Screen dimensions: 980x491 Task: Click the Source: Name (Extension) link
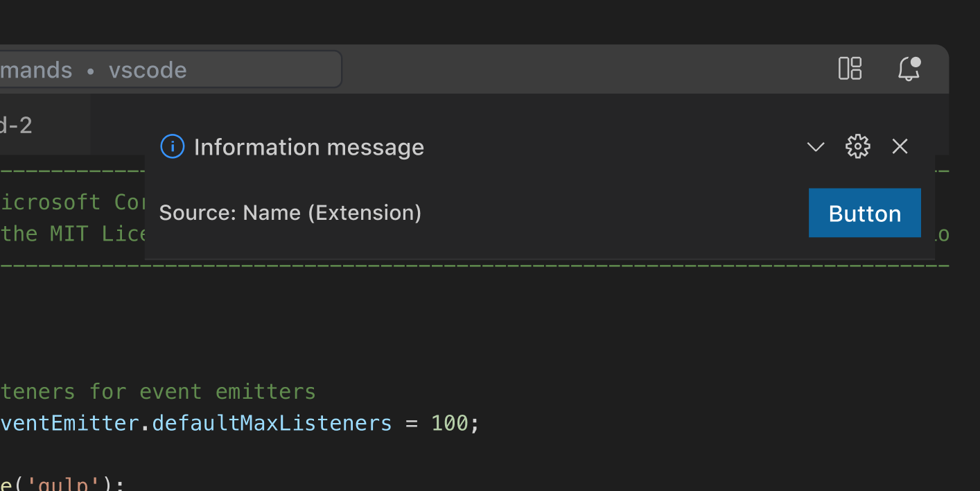point(290,213)
